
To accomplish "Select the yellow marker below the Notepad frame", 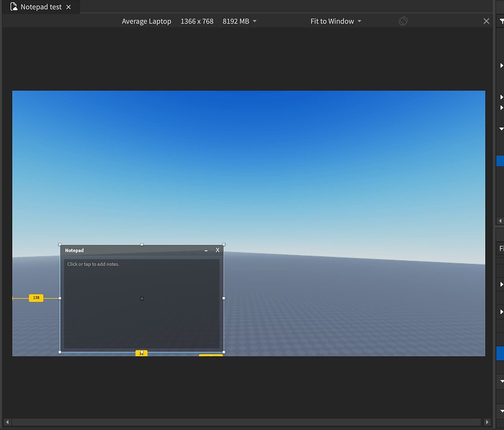I will (x=142, y=353).
